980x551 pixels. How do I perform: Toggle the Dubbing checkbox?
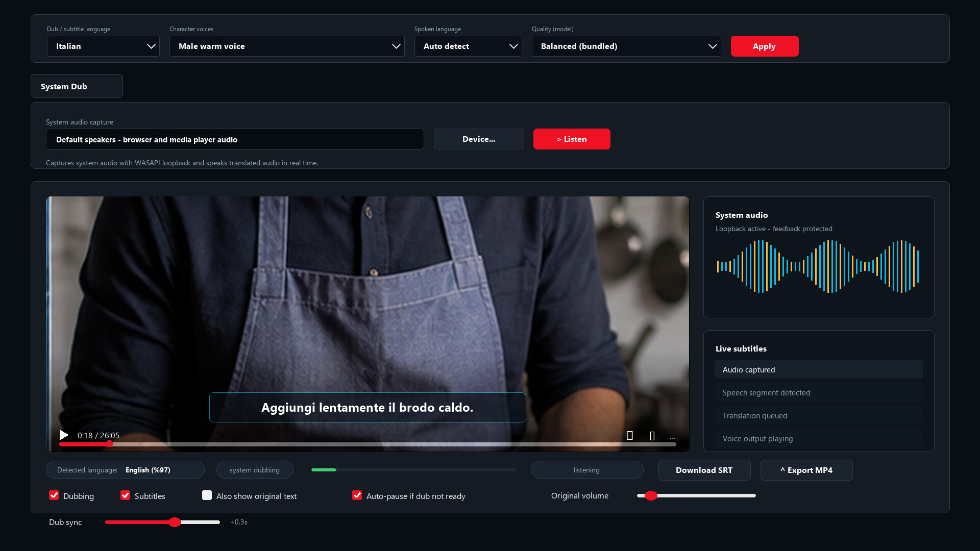54,495
